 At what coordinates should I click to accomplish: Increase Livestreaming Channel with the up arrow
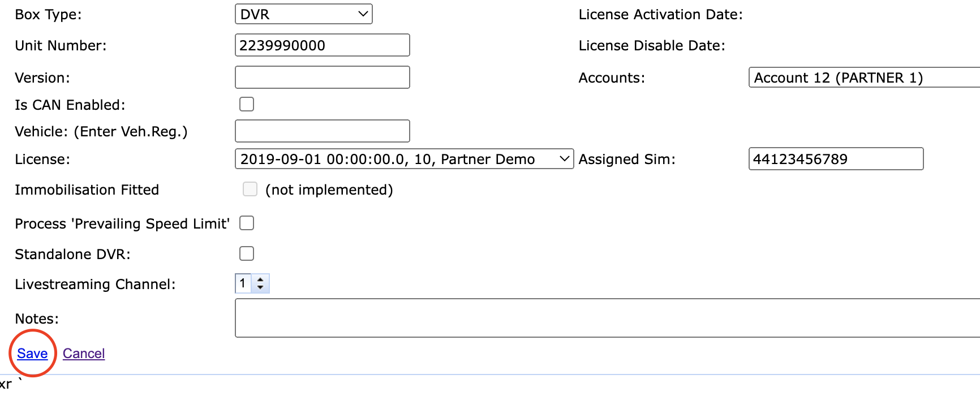[x=260, y=279]
